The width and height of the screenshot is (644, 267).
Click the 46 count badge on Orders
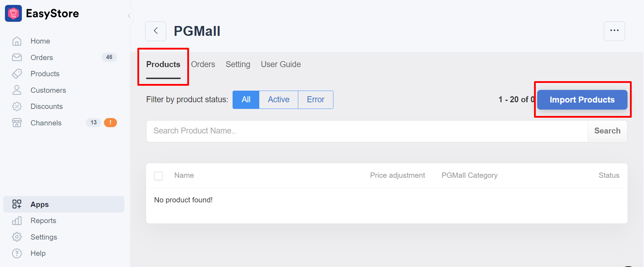pyautogui.click(x=109, y=57)
